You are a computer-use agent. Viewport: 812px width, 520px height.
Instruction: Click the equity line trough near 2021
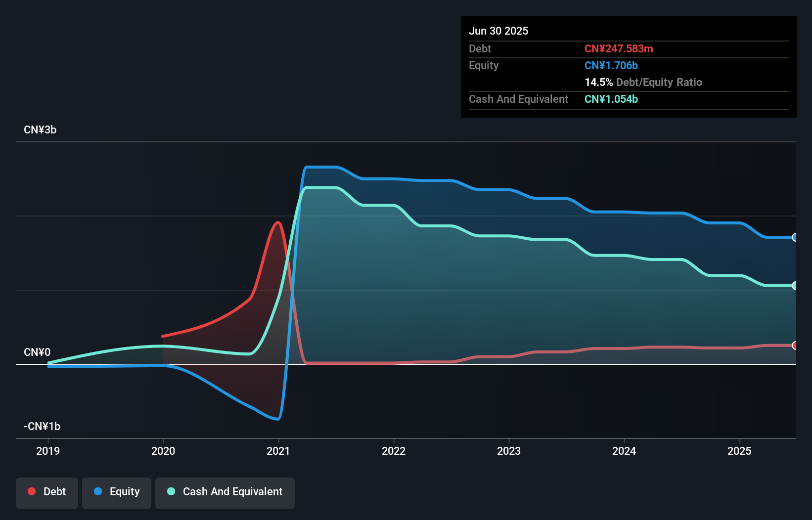[278, 419]
